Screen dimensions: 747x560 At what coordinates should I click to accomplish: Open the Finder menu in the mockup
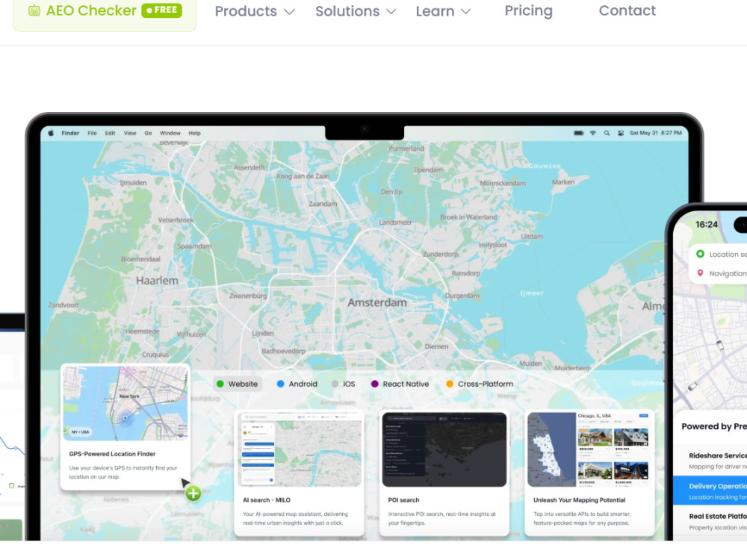70,134
